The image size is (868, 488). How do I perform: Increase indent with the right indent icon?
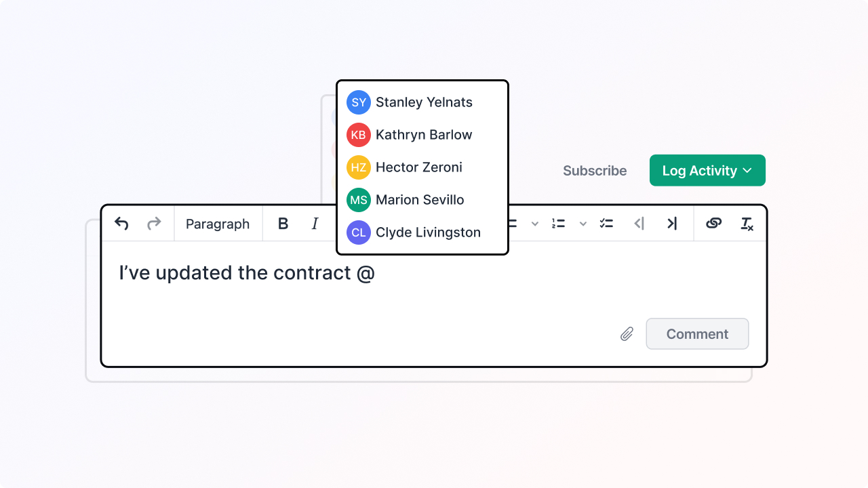pyautogui.click(x=671, y=224)
